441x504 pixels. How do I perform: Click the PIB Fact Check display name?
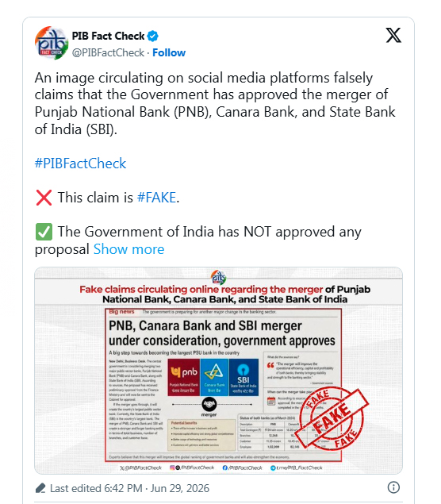coord(108,36)
